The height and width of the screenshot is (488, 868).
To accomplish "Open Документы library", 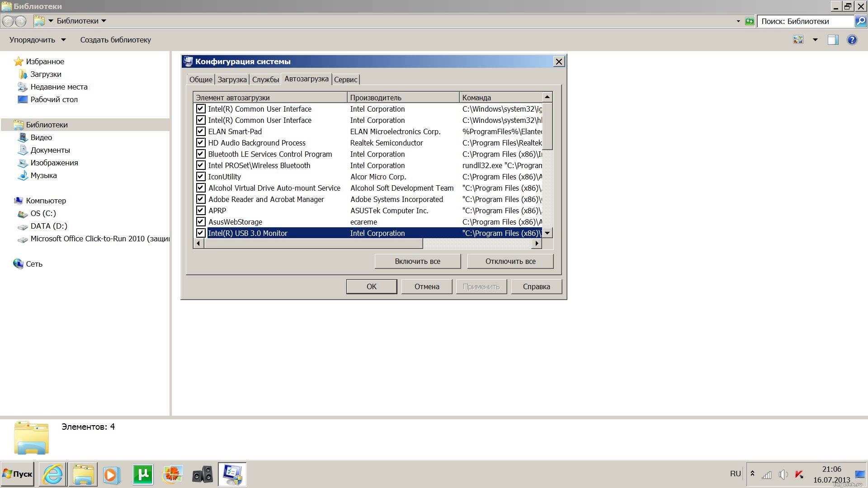I will tap(50, 150).
